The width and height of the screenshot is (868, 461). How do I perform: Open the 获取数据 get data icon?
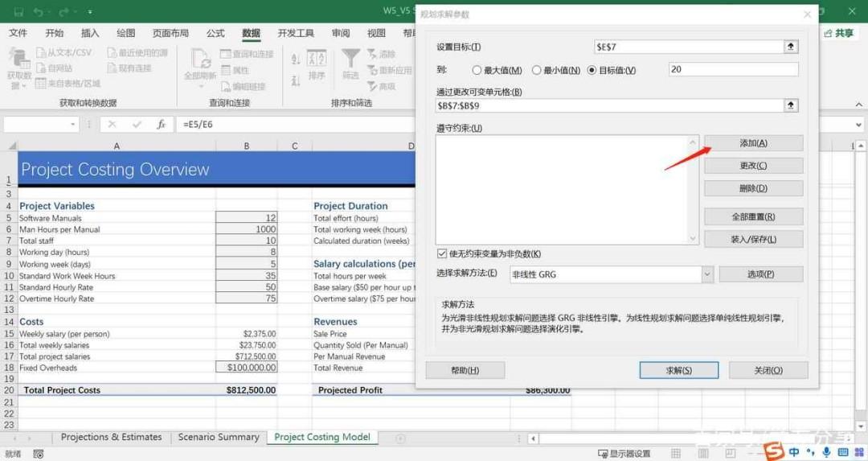click(18, 60)
